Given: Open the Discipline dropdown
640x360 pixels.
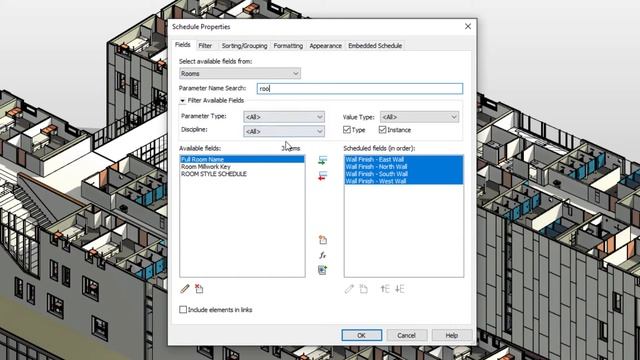Looking at the screenshot, I should click(x=284, y=131).
